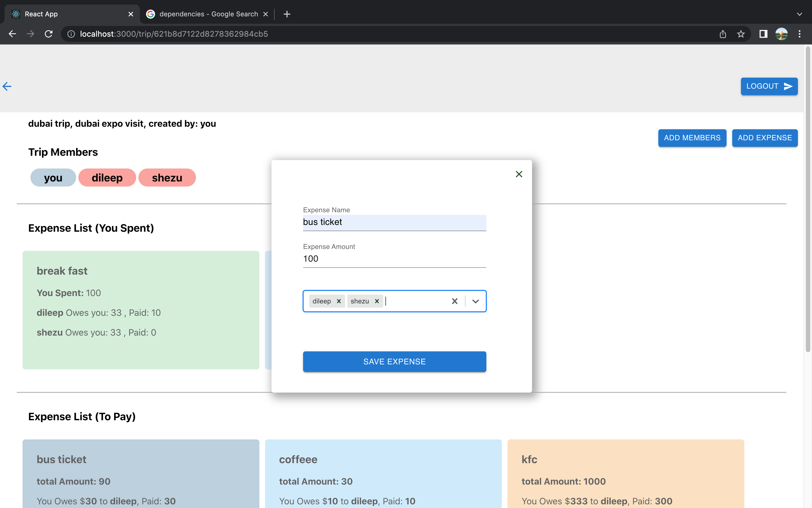Click the browser back arrow
812x508 pixels.
[12, 34]
